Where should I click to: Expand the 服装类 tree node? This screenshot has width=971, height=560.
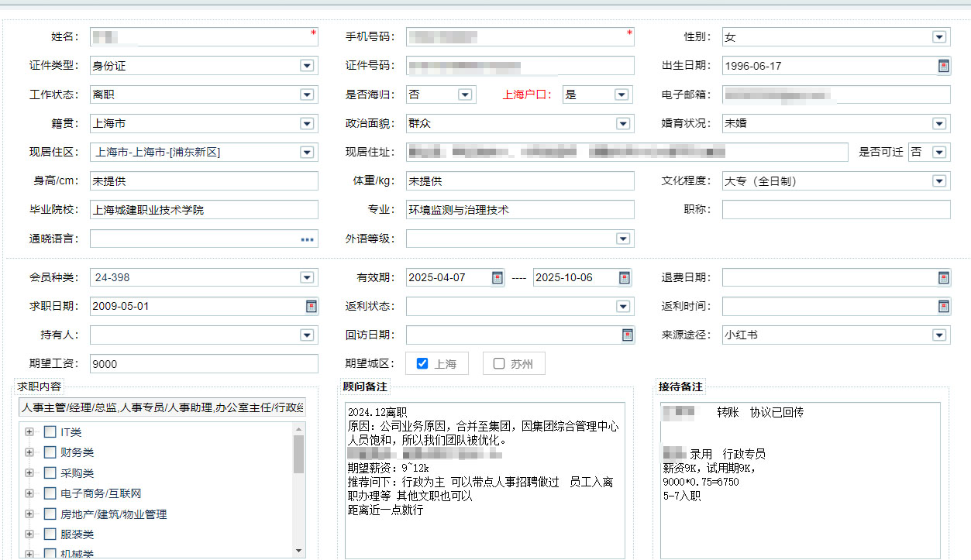click(29, 534)
